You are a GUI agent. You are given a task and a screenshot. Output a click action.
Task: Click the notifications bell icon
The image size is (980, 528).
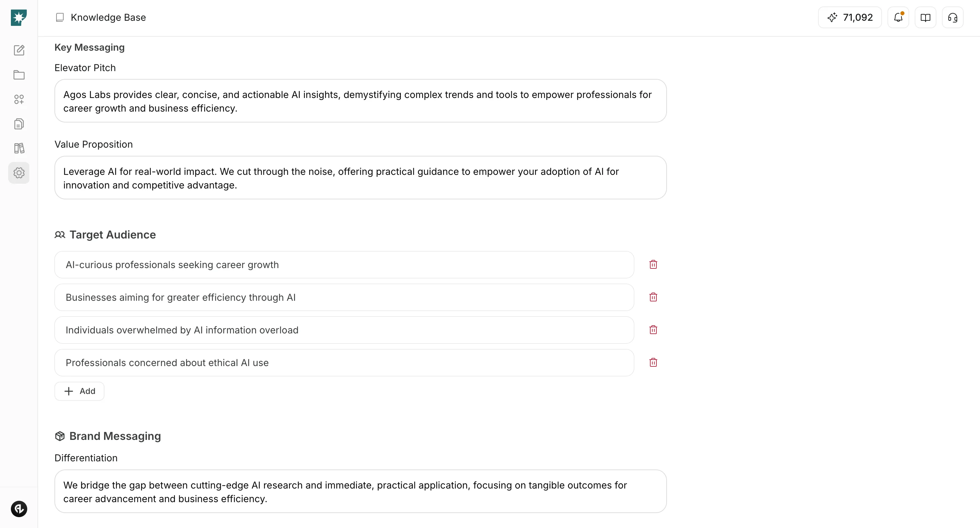pos(898,17)
